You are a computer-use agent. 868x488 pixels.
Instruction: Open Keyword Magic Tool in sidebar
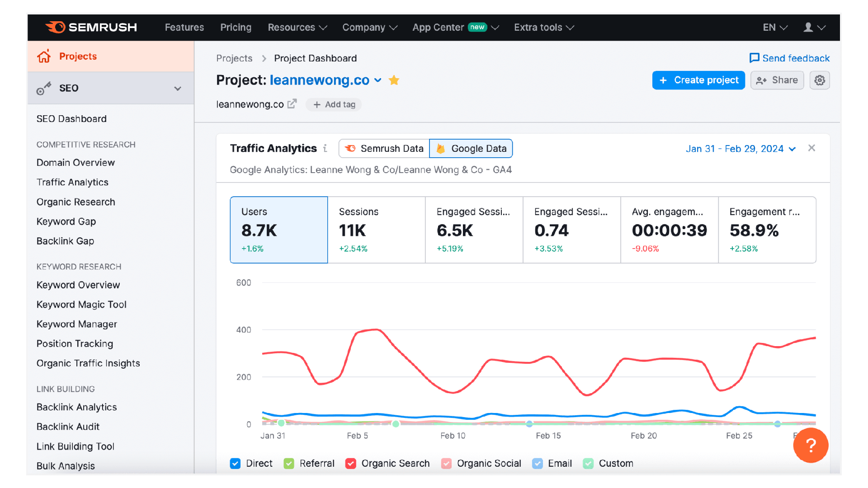coord(81,304)
